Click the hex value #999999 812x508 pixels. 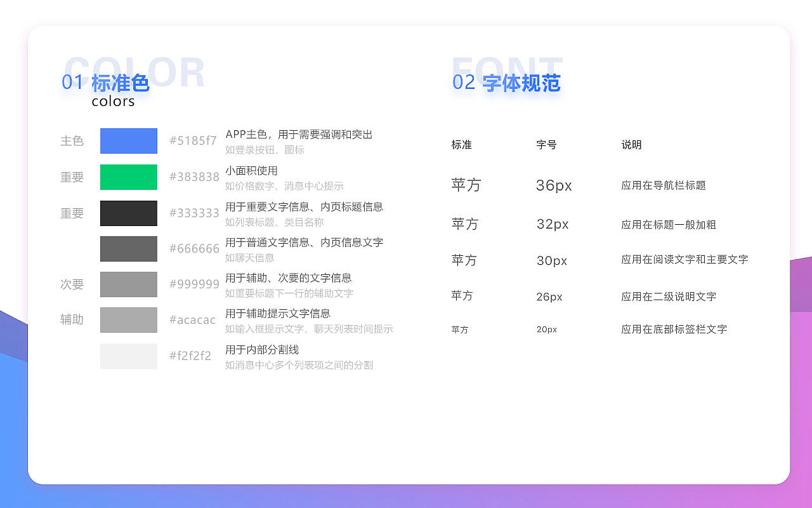[194, 284]
